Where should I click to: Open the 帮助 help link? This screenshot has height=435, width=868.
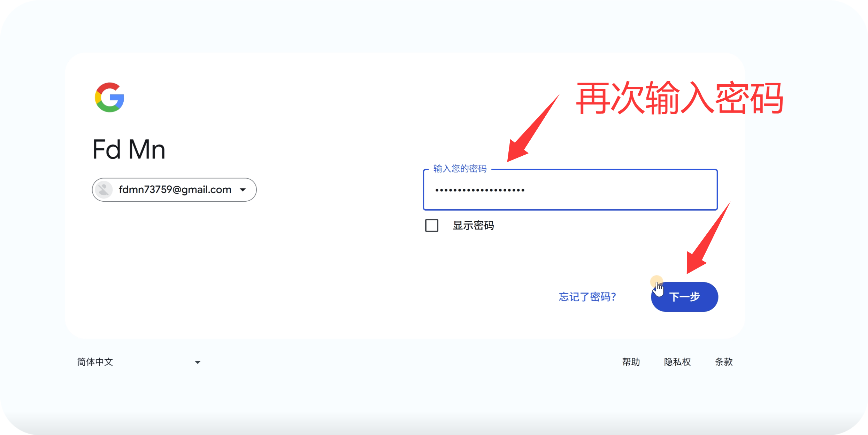tap(631, 362)
